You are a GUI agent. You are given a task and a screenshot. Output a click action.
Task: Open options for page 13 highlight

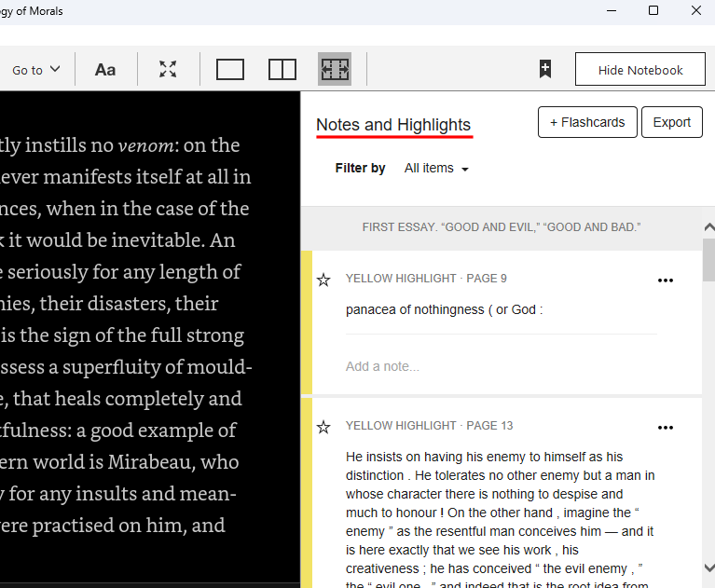(x=665, y=428)
